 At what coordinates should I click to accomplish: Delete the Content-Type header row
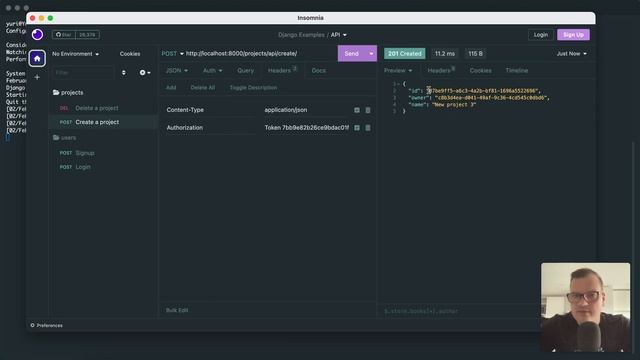[368, 110]
